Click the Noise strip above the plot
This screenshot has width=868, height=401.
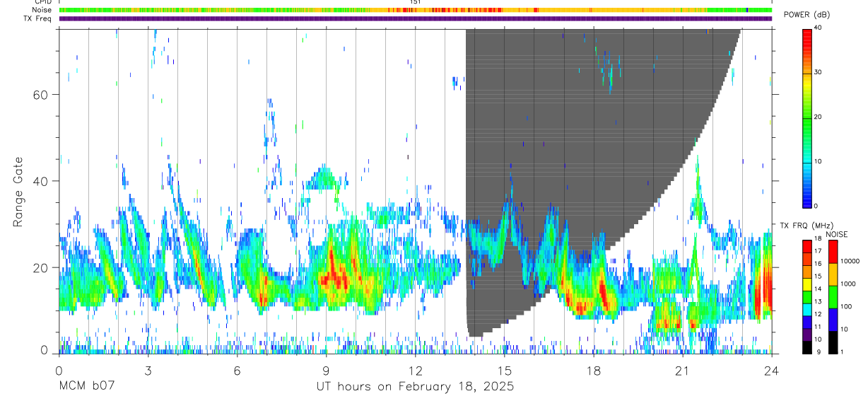(416, 10)
